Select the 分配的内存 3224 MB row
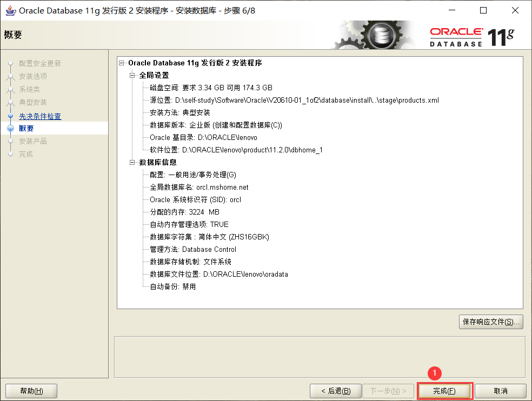This screenshot has width=532, height=401. pyautogui.click(x=184, y=212)
